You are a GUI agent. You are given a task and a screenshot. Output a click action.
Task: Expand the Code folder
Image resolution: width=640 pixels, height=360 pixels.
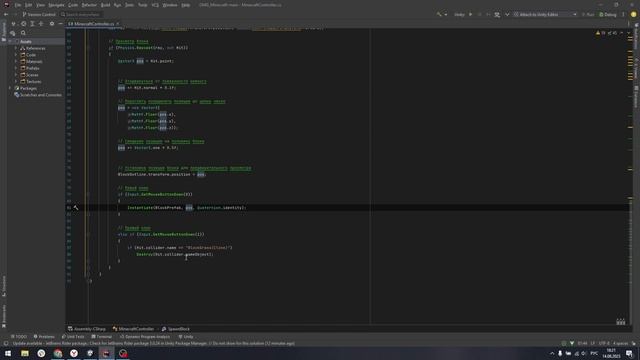16,55
